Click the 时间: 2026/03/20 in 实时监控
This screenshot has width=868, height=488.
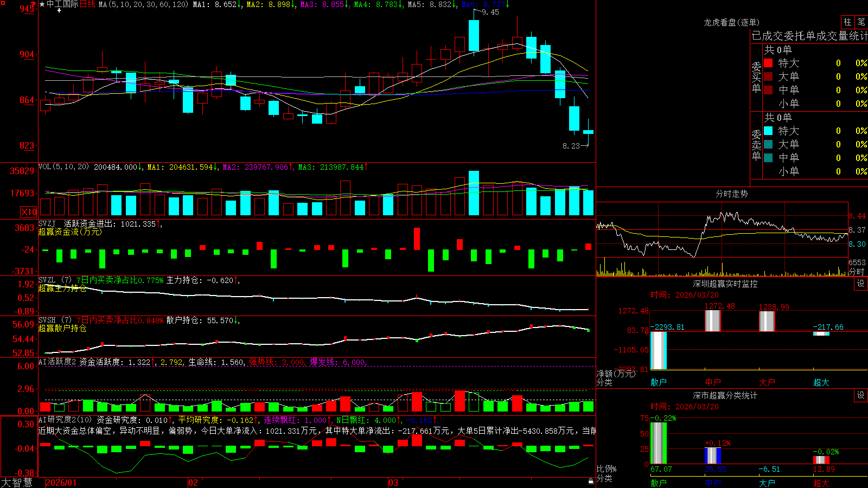coord(685,295)
